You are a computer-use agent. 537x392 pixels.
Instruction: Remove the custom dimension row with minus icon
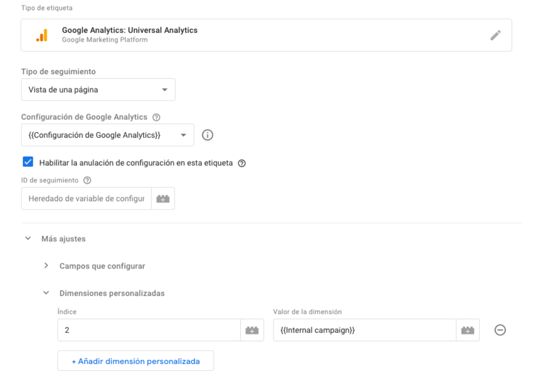[x=500, y=330]
